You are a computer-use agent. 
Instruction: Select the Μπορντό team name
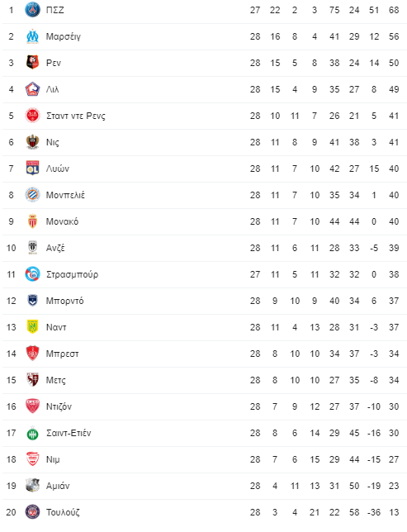tap(64, 301)
